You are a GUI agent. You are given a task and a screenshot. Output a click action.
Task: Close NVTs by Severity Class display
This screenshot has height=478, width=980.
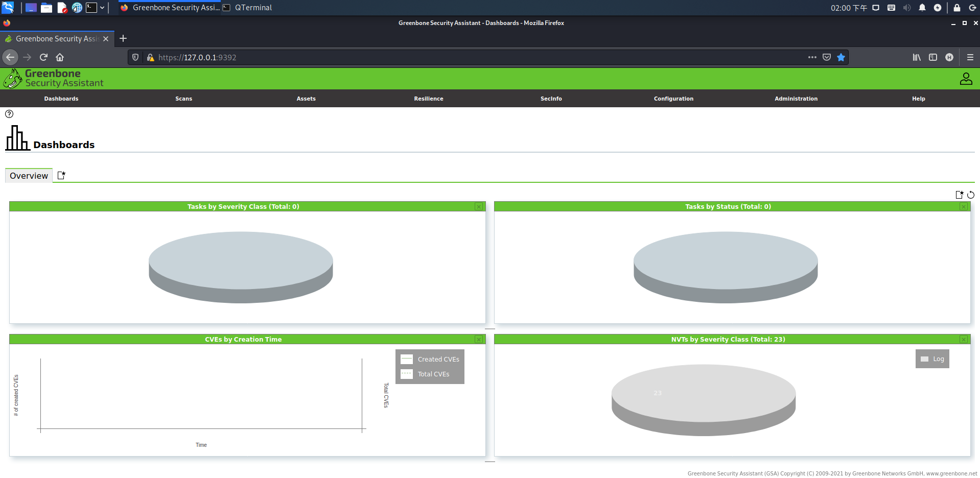tap(964, 340)
